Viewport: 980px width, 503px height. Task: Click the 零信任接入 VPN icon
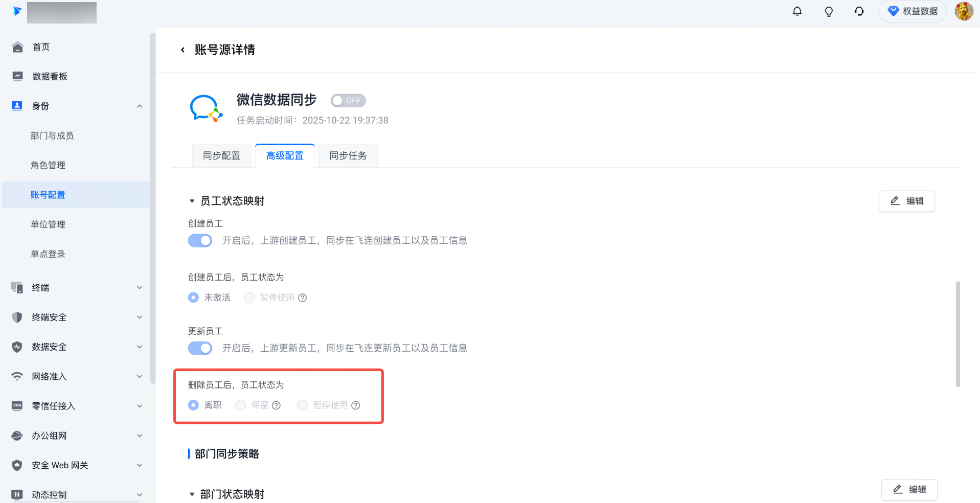click(17, 406)
